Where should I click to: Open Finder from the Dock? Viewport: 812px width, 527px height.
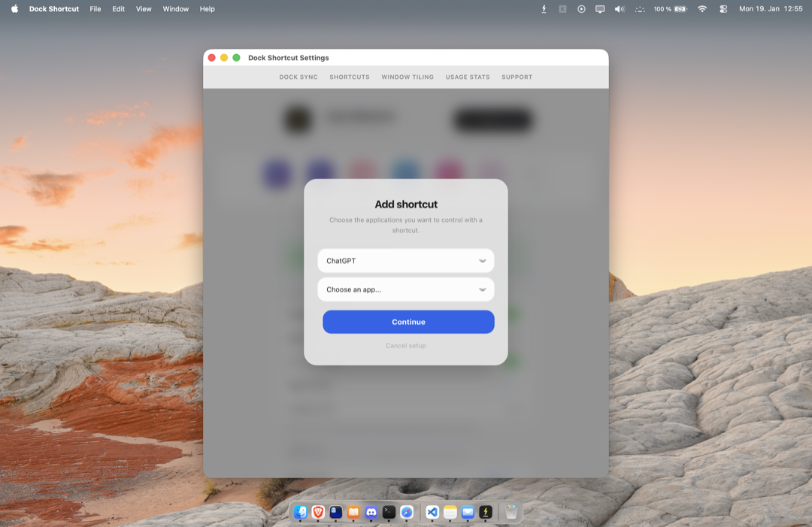pos(300,513)
